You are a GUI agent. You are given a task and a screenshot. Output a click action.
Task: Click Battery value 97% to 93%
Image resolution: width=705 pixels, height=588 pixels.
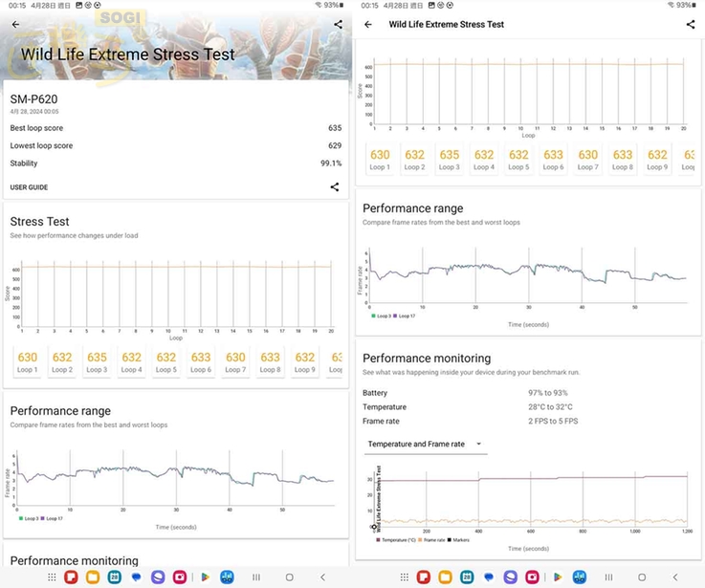point(547,393)
